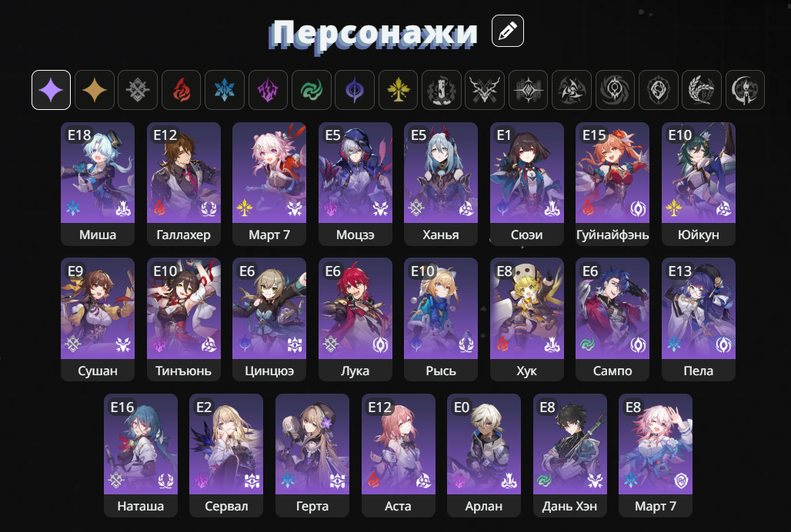The image size is (791, 532).
Task: Filter by purple Lightning element icon
Action: click(268, 90)
